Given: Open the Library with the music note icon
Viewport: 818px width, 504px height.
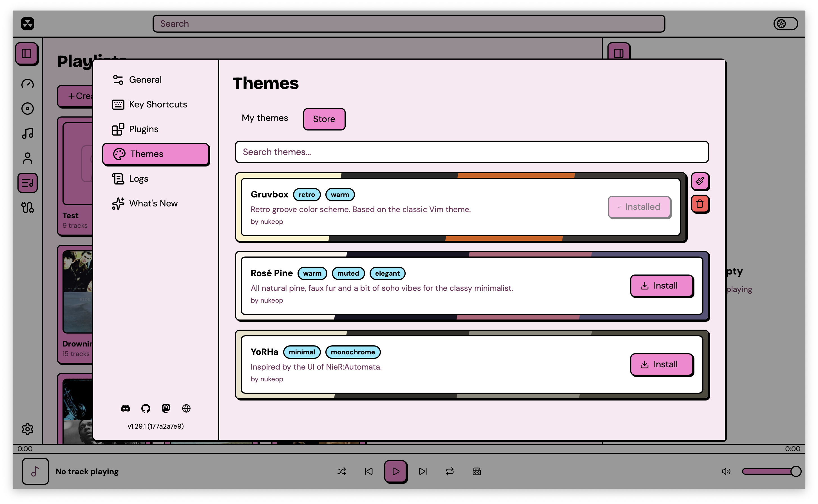Looking at the screenshot, I should pyautogui.click(x=27, y=133).
